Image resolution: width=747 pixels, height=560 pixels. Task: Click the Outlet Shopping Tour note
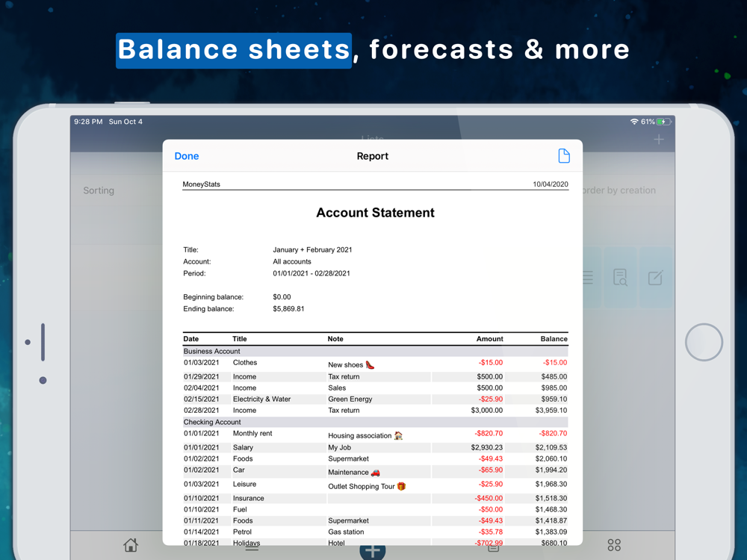tap(367, 487)
